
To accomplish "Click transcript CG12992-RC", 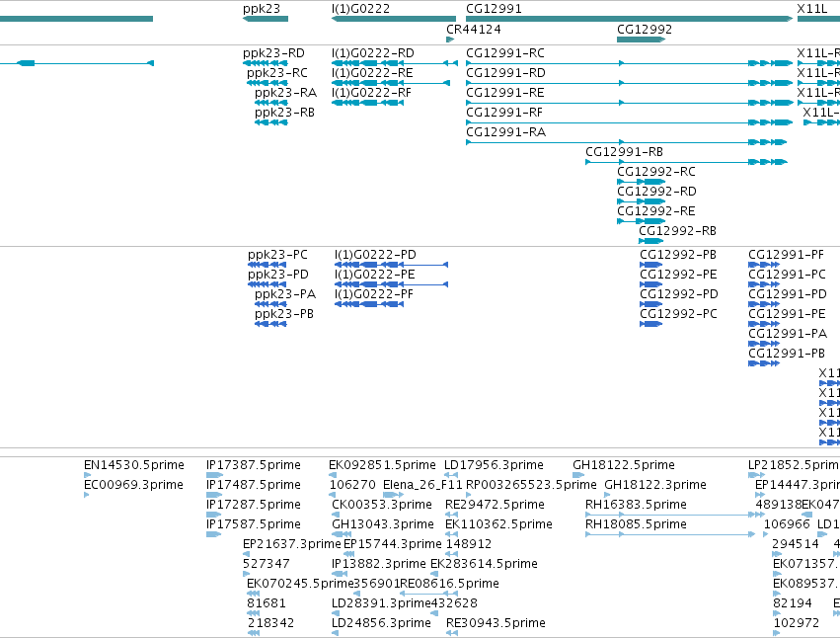I will (x=642, y=183).
